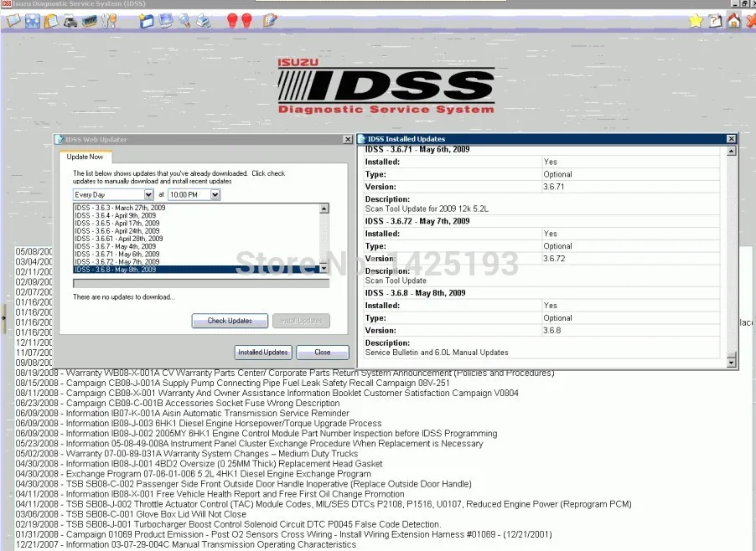The height and width of the screenshot is (551, 756).
Task: Click the second red light bulb icon
Action: click(246, 21)
